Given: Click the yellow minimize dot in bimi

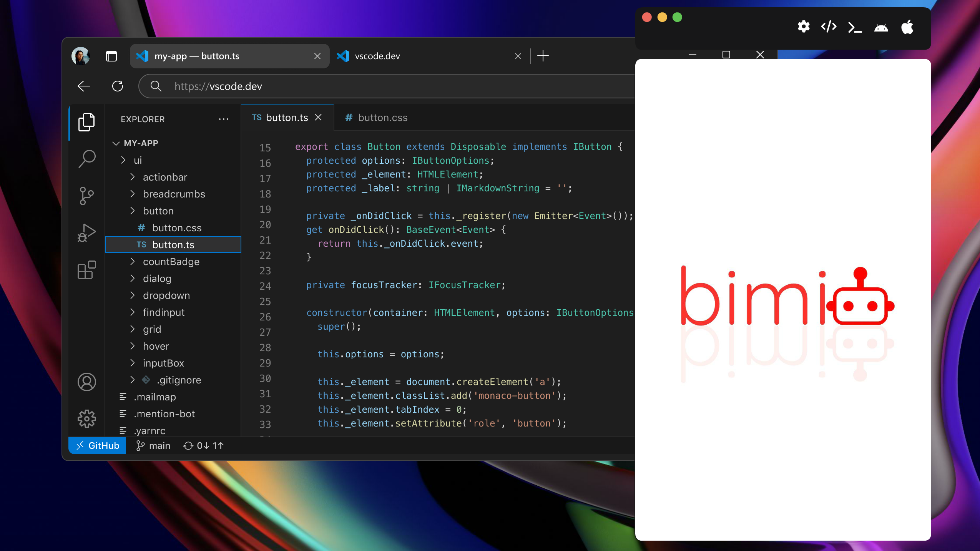Looking at the screenshot, I should [662, 17].
